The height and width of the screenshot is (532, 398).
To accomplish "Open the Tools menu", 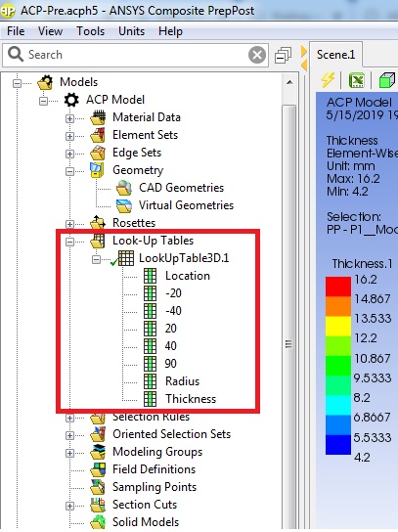I will pos(90,31).
